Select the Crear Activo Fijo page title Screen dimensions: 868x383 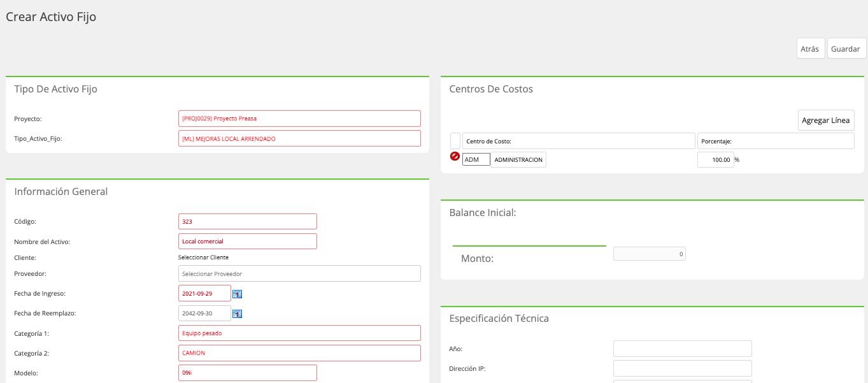click(51, 17)
